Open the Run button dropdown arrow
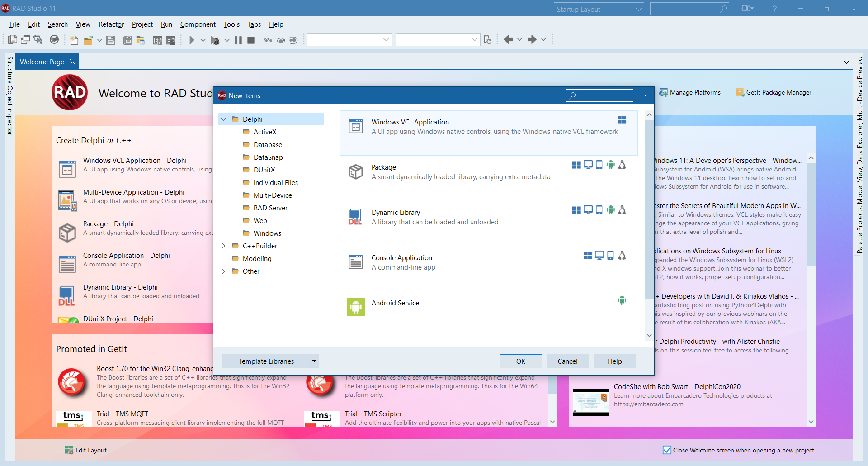Image resolution: width=868 pixels, height=466 pixels. coord(203,40)
